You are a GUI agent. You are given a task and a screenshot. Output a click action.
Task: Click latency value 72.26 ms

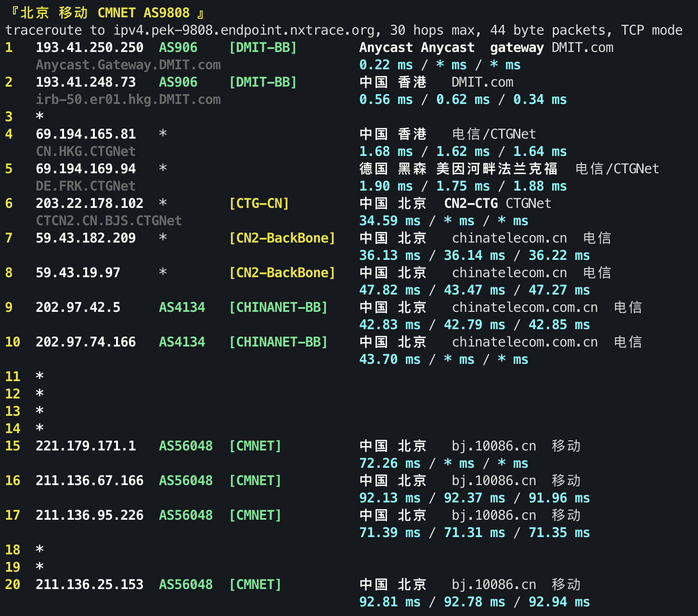(x=390, y=463)
